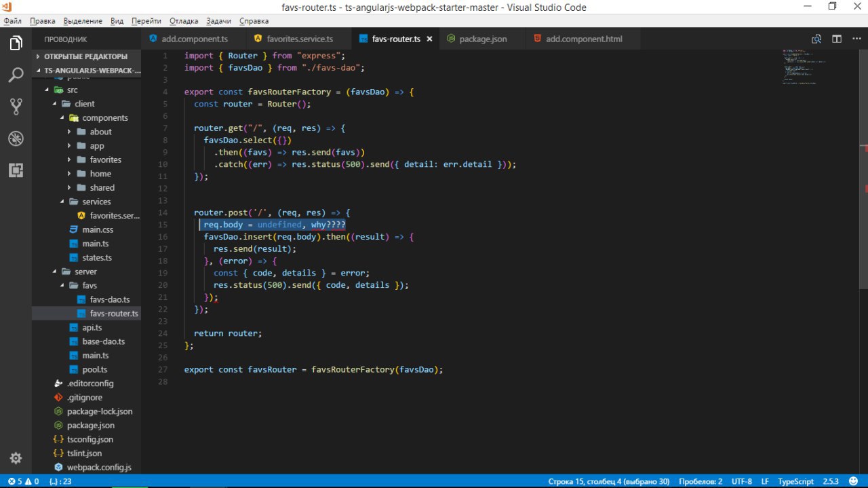This screenshot has height=488, width=868.
Task: Click the Manage gear icon
Action: point(16,457)
